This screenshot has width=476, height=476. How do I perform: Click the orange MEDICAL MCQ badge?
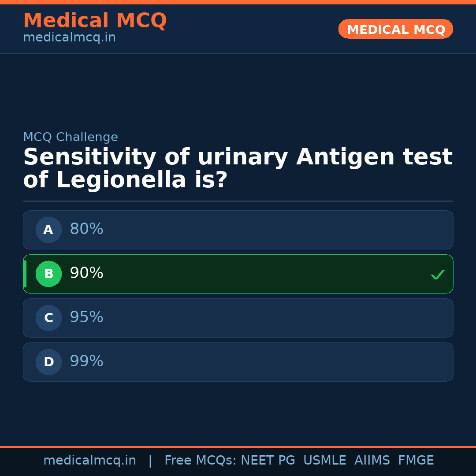coord(395,29)
